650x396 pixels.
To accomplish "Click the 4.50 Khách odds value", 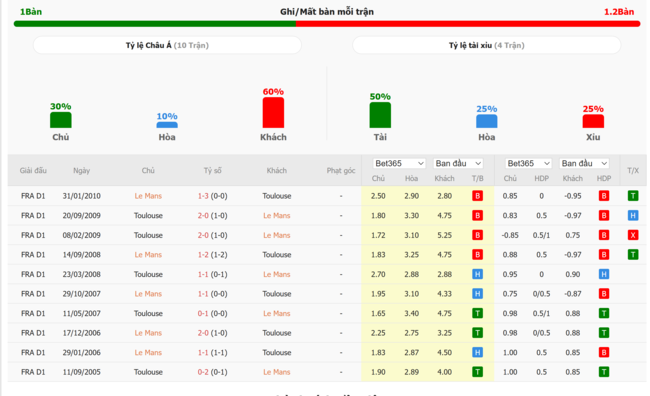I will pyautogui.click(x=444, y=352).
